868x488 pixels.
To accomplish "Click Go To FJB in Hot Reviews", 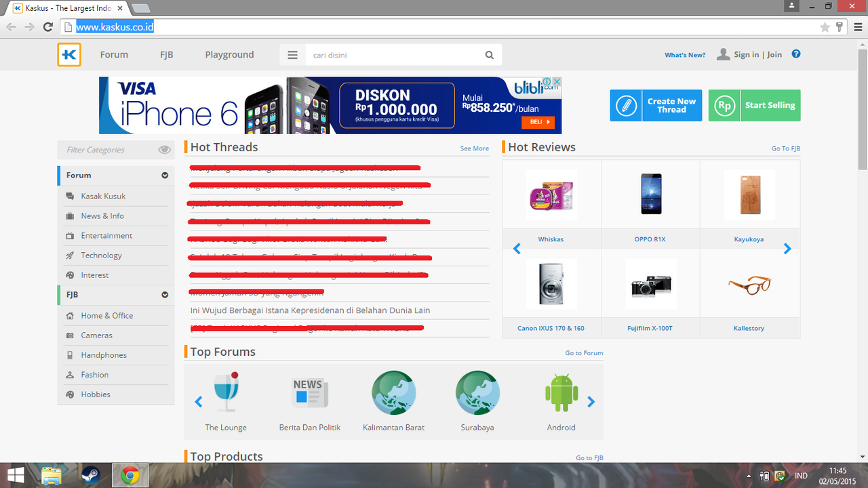I will click(785, 148).
